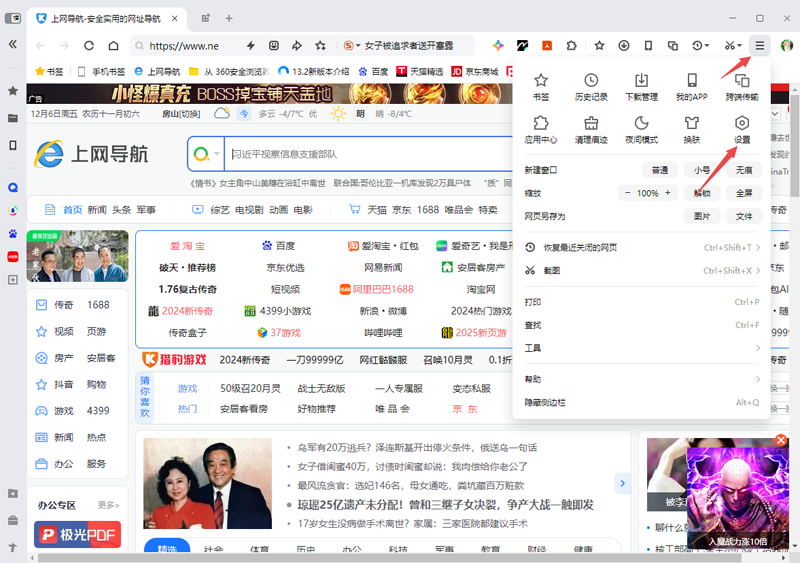Image resolution: width=800 pixels, height=563 pixels.
Task: Close the 上网导航 tab
Action: (x=174, y=18)
